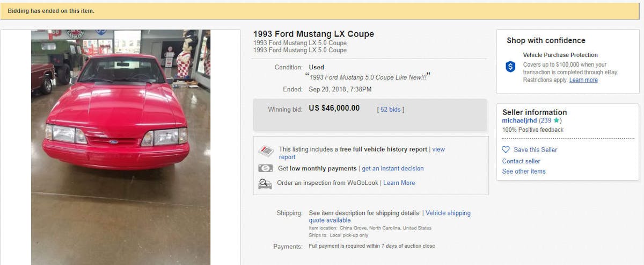Click the dollar icon beside low monthly payments

(x=265, y=168)
